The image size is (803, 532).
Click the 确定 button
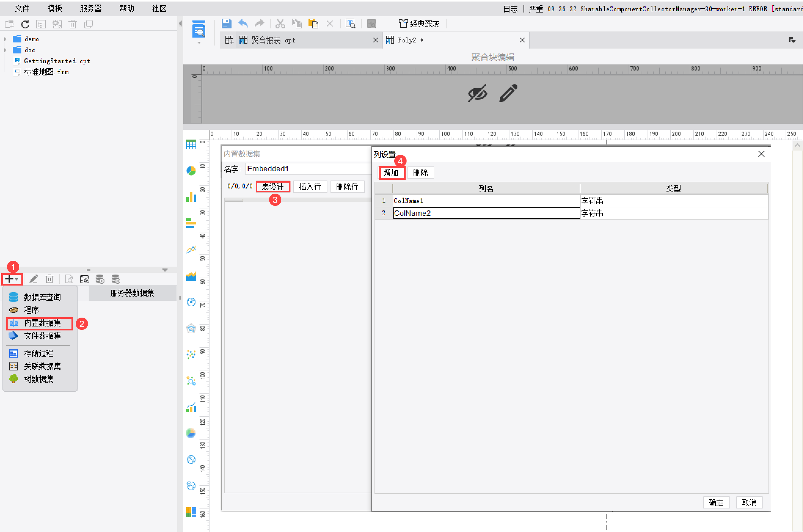716,502
